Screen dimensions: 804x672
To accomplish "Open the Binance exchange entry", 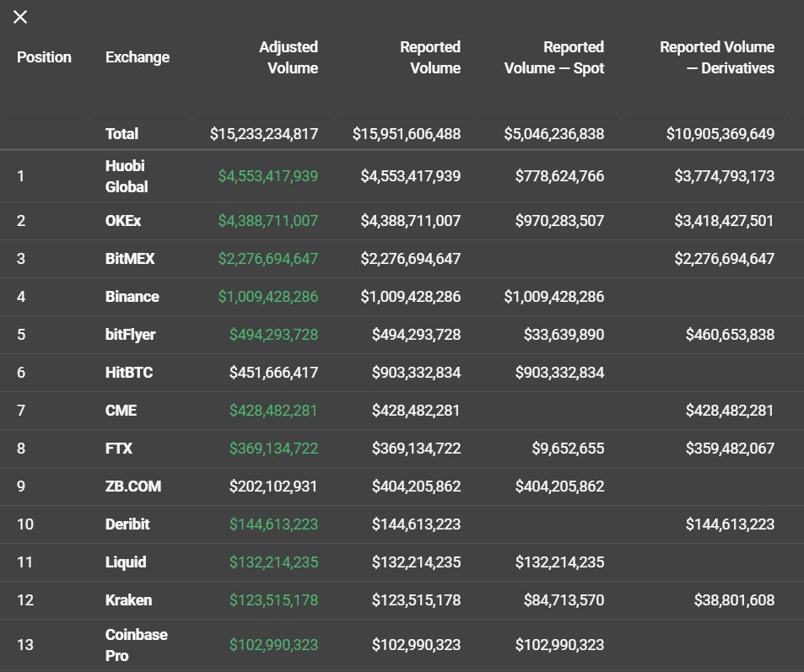I will (x=132, y=297).
